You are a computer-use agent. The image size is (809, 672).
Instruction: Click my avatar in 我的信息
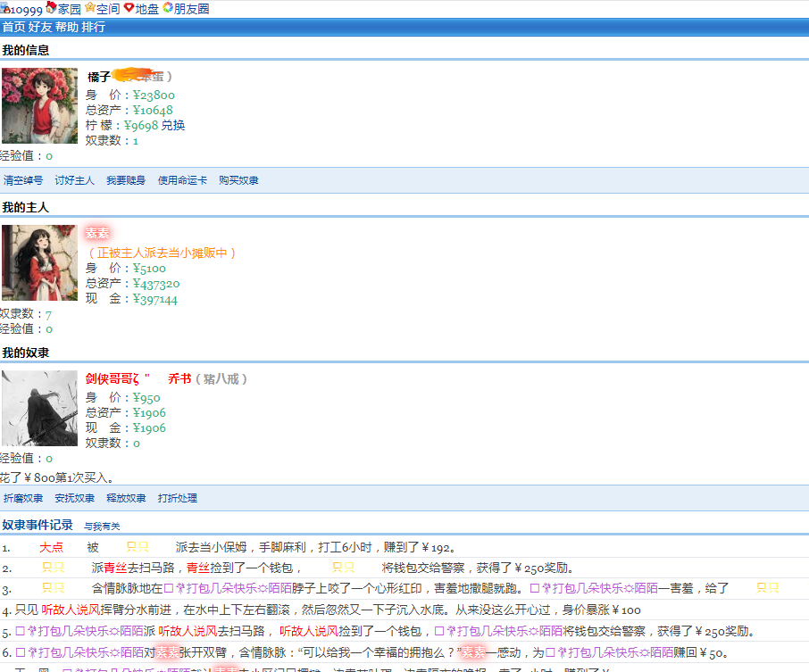[x=39, y=105]
